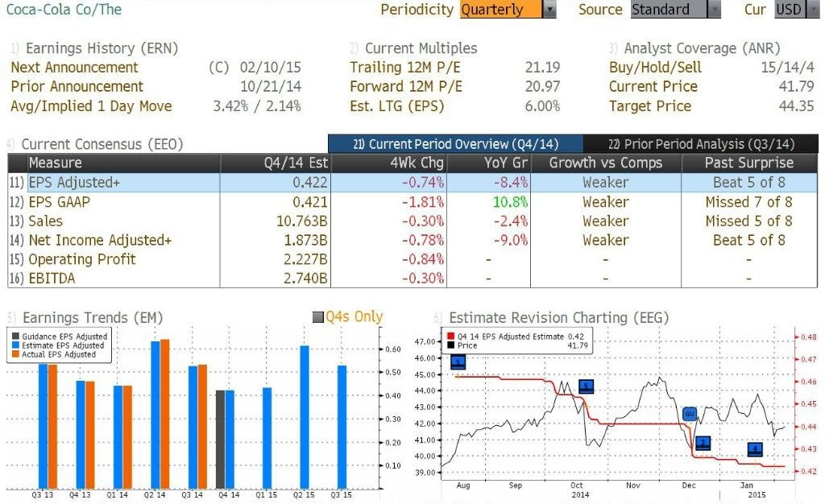Click the Past Surprise column header
Image resolution: width=825 pixels, height=504 pixels.
coord(749,163)
